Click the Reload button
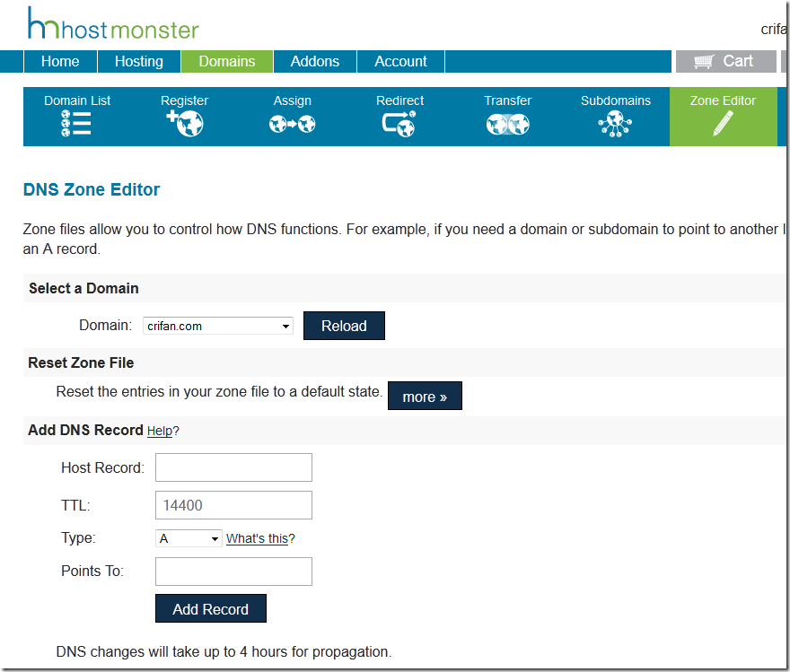Screen dimensions: 790x672 (x=344, y=326)
